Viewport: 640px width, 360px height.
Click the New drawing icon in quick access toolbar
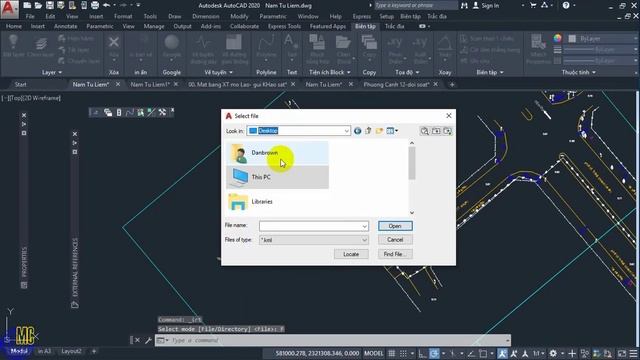[x=27, y=5]
